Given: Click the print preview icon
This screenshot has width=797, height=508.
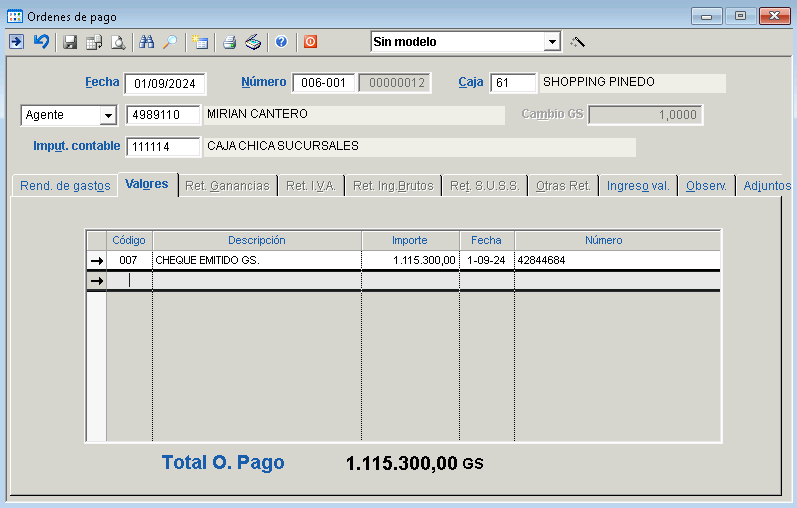Looking at the screenshot, I should click(x=118, y=42).
